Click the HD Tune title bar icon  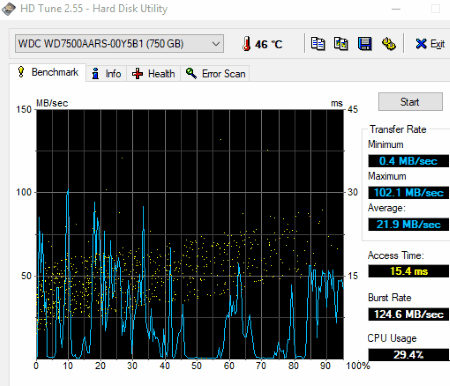(9, 9)
